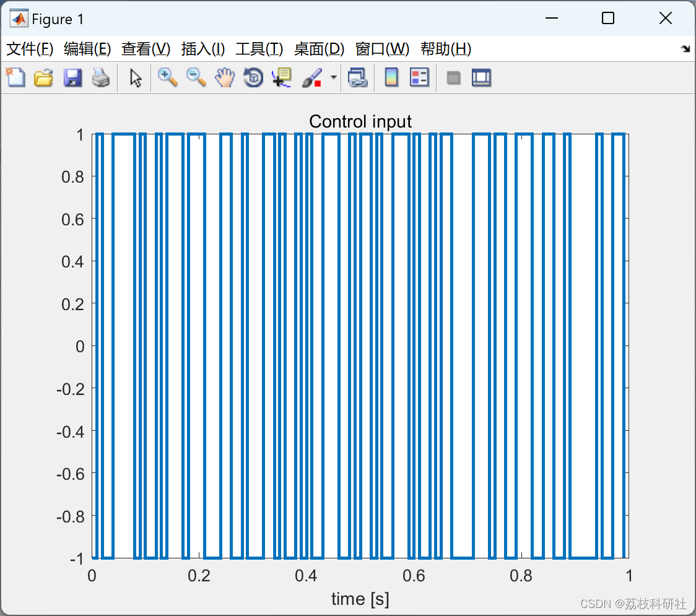This screenshot has width=696, height=616.
Task: Open a saved figure using the Open folder icon
Action: pos(43,77)
